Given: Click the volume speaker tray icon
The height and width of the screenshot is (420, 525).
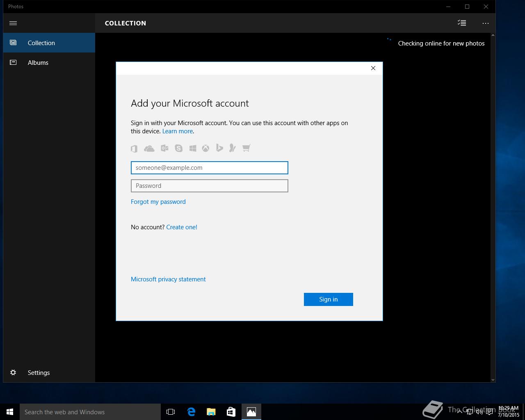Looking at the screenshot, I should pos(479,412).
